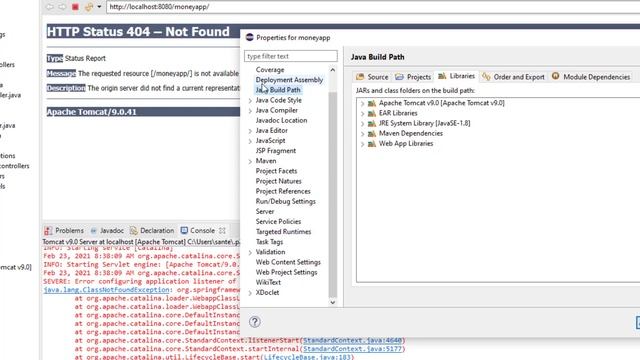The width and height of the screenshot is (640, 360).
Task: Expand the Java Compiler node
Action: [x=250, y=111]
